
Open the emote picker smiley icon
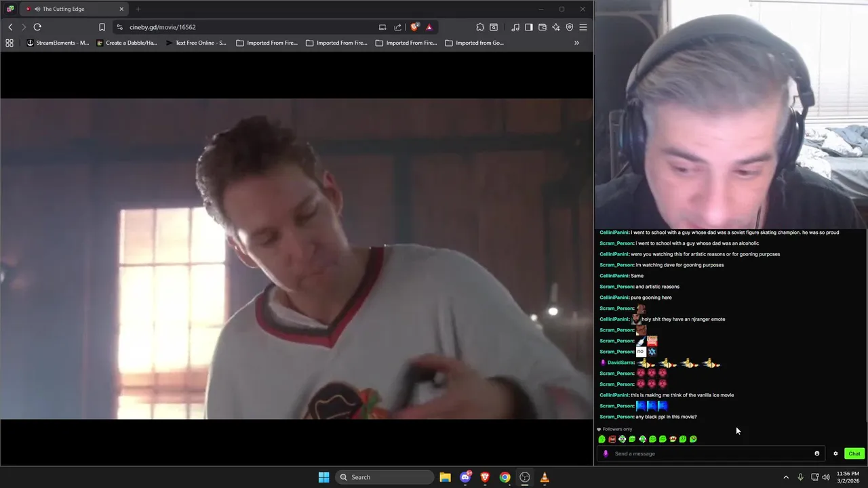pyautogui.click(x=816, y=453)
